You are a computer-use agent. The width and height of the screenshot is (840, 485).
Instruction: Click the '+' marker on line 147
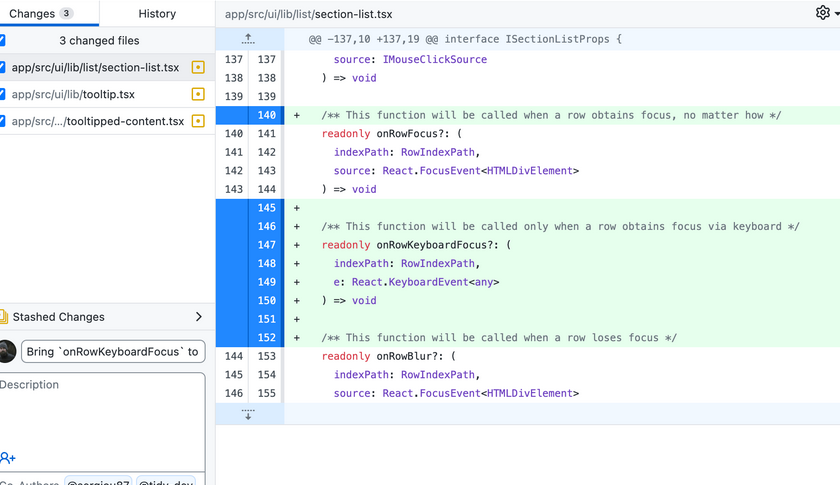pos(297,245)
